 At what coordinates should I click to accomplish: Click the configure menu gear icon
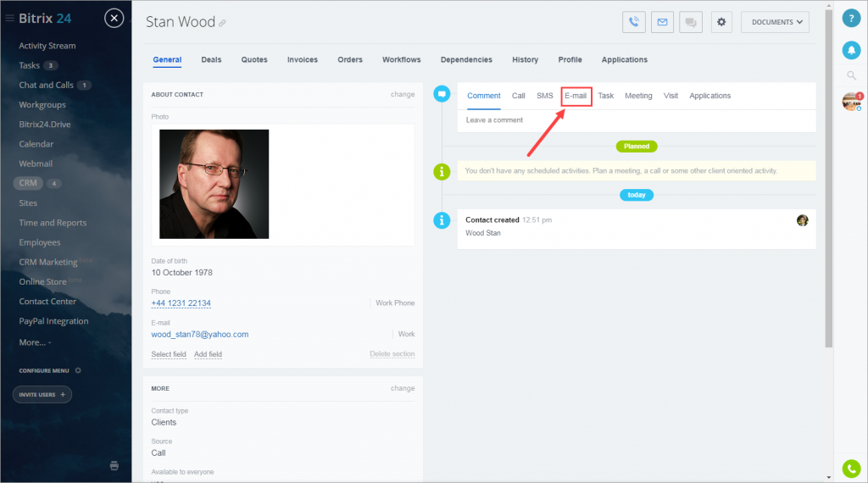click(x=78, y=370)
